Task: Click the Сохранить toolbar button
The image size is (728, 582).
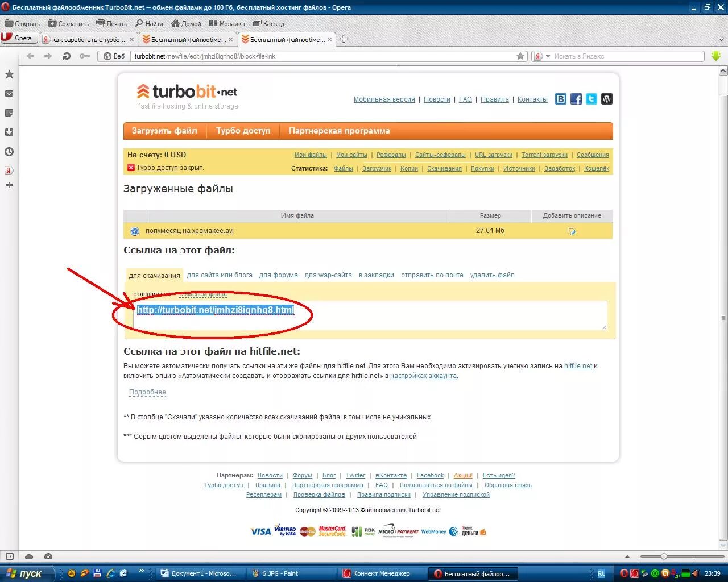Action: click(68, 23)
